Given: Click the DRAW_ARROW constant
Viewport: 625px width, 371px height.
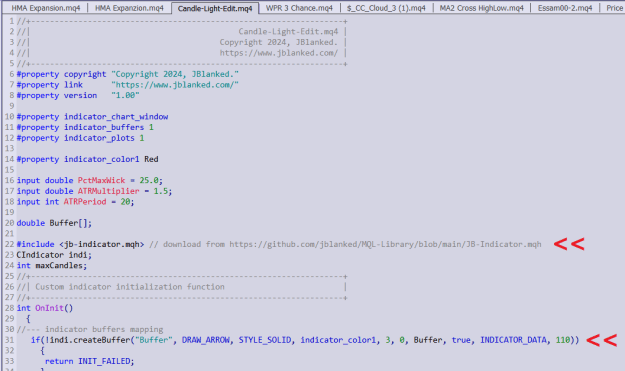Looking at the screenshot, I should [x=206, y=340].
